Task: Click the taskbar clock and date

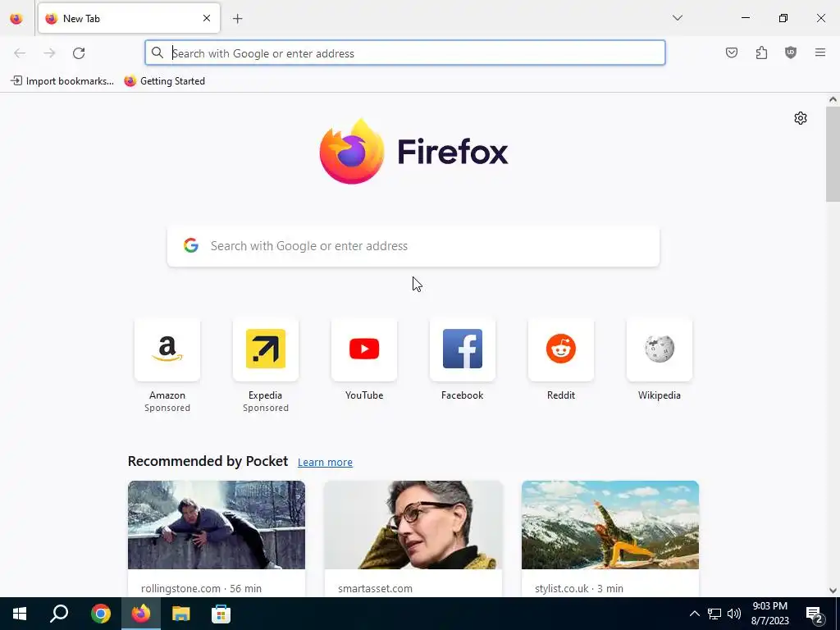Action: coord(769,614)
